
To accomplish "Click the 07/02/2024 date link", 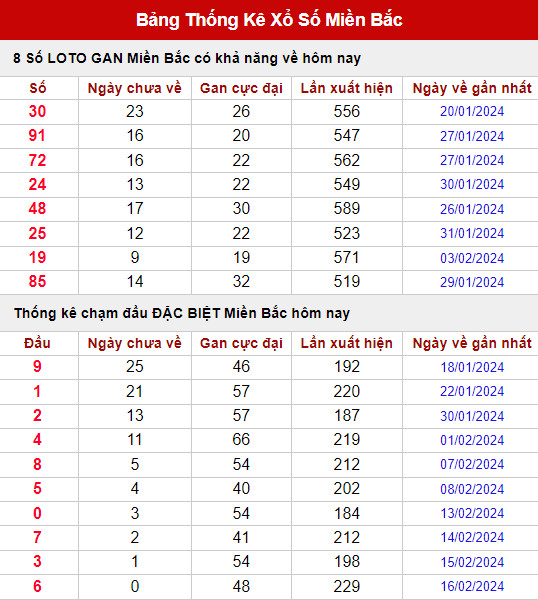I will click(x=472, y=465).
